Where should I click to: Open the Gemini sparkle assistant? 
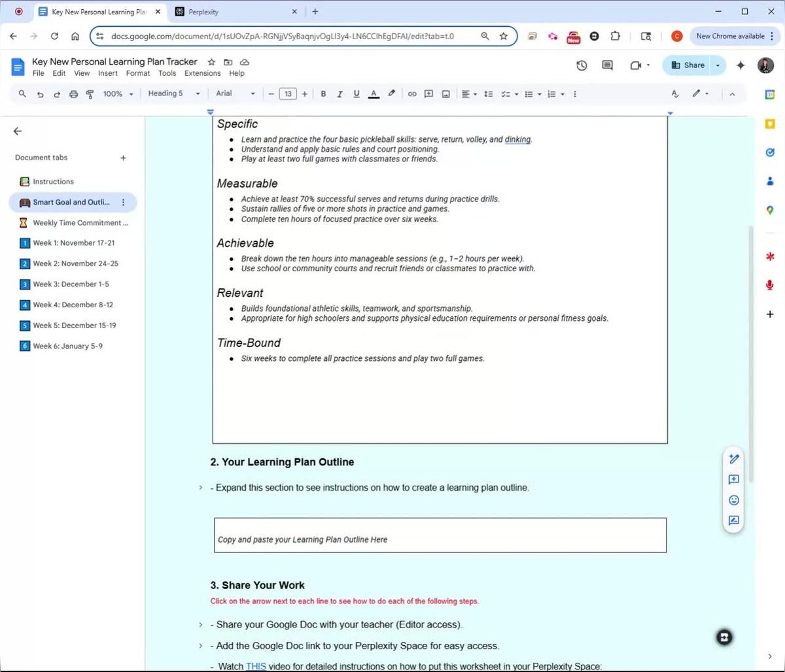pyautogui.click(x=741, y=65)
